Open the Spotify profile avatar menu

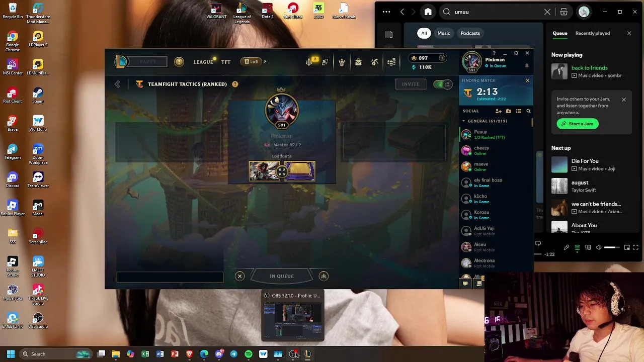coord(584,12)
